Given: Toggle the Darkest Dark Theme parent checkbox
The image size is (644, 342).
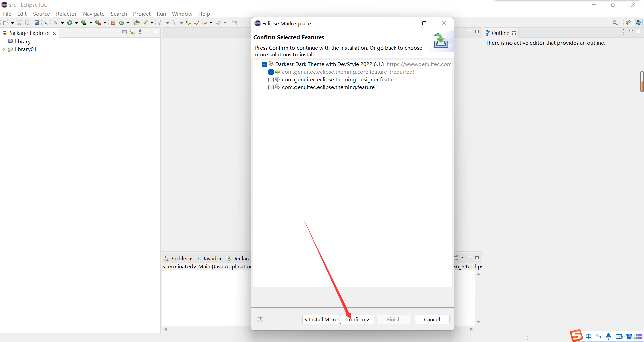Looking at the screenshot, I should tap(264, 64).
